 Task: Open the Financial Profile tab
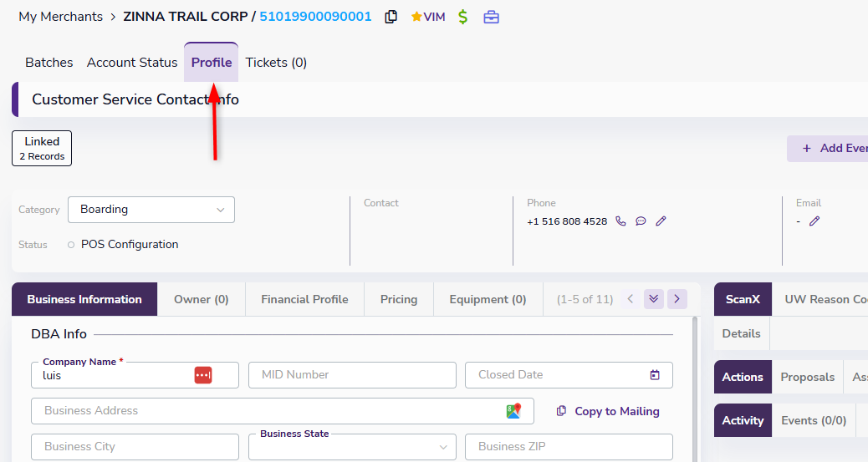tap(304, 299)
